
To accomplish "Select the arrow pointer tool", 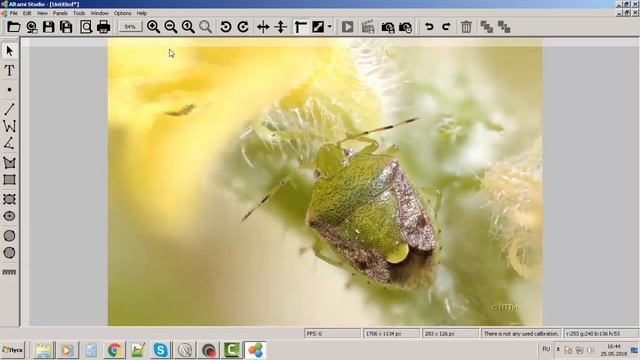I will [x=9, y=51].
